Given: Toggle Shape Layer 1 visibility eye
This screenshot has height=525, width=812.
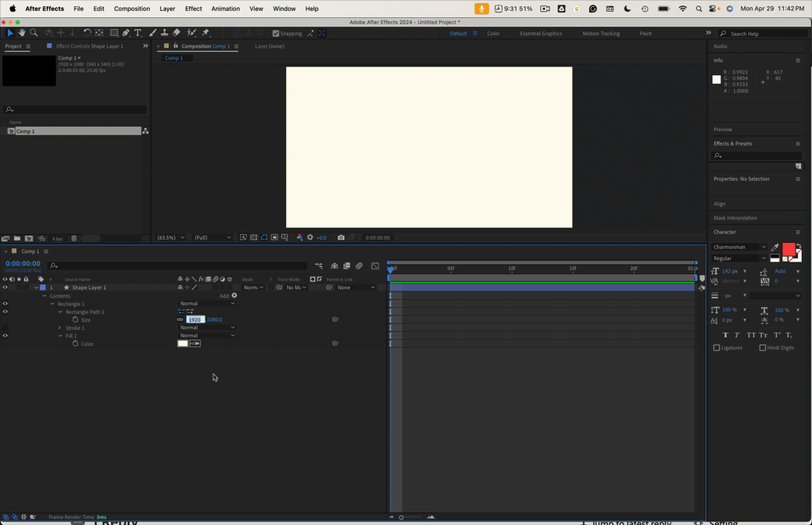Looking at the screenshot, I should tap(5, 288).
